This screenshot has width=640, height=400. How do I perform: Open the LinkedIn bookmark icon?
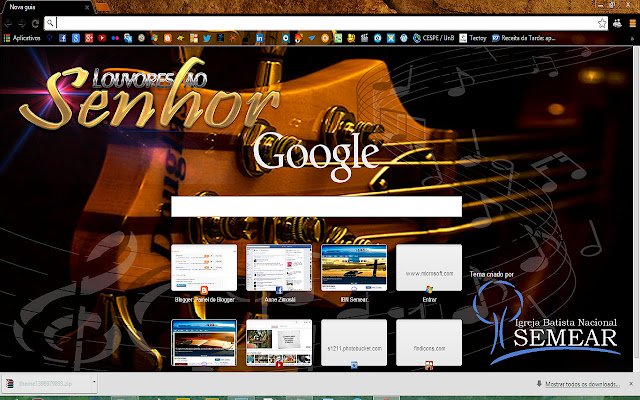tap(260, 38)
